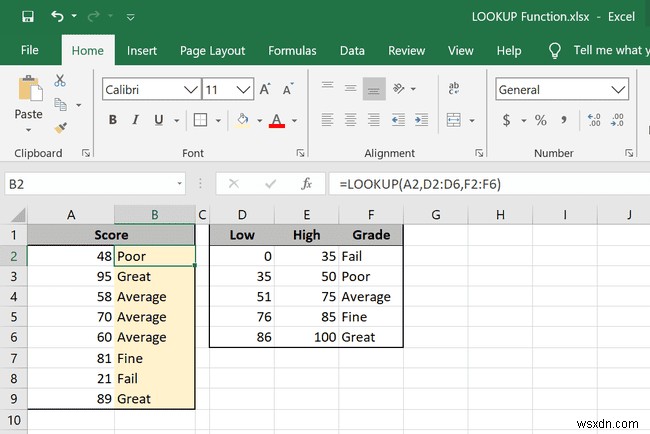This screenshot has height=434, width=650.
Task: Click the Orientation text angle icon
Action: pos(399,89)
